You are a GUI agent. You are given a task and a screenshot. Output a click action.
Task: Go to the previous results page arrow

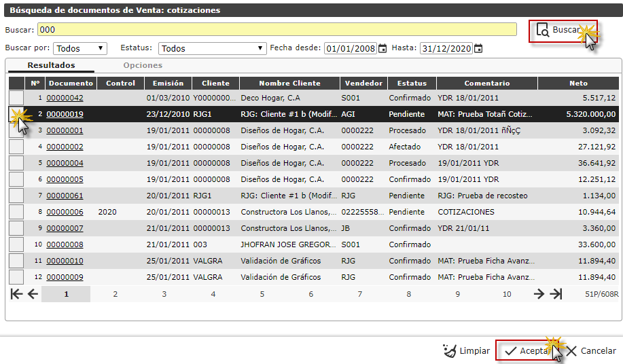[33, 293]
